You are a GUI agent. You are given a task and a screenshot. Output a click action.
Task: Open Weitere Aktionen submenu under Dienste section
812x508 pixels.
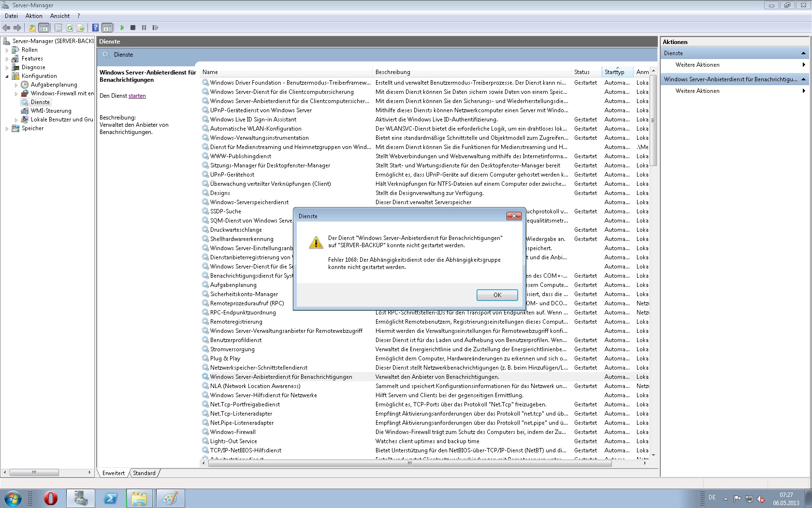735,65
